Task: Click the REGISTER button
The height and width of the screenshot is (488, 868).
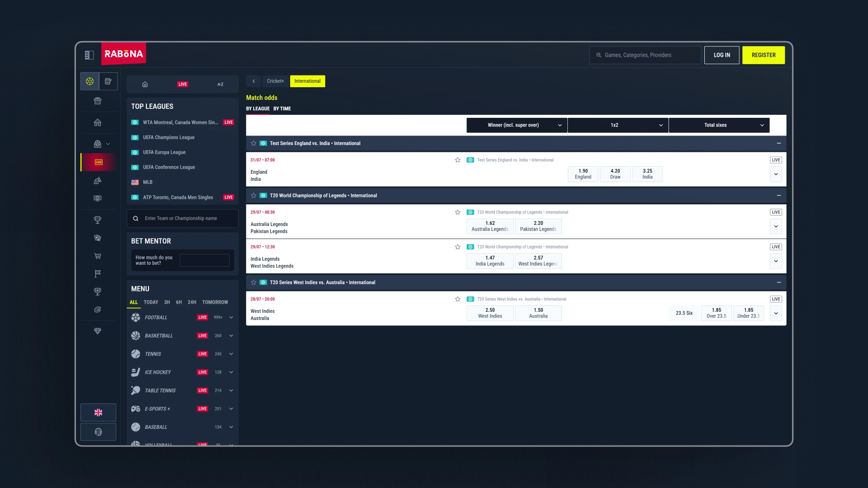Action: pyautogui.click(x=764, y=55)
